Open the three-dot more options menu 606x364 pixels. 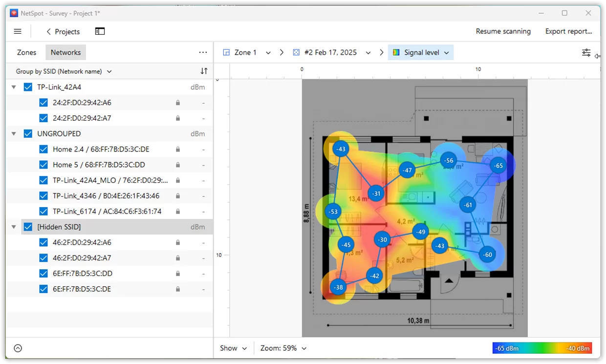(203, 52)
